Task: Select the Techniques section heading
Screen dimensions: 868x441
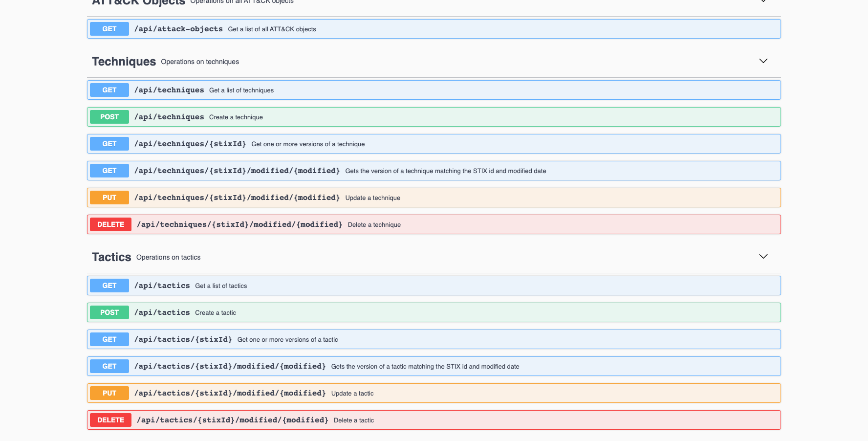Action: pos(124,61)
